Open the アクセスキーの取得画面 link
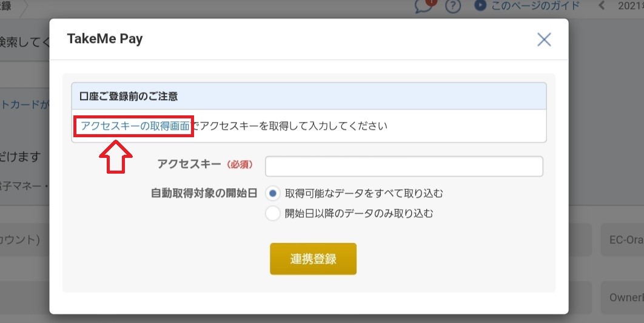This screenshot has height=323, width=644. [x=135, y=126]
